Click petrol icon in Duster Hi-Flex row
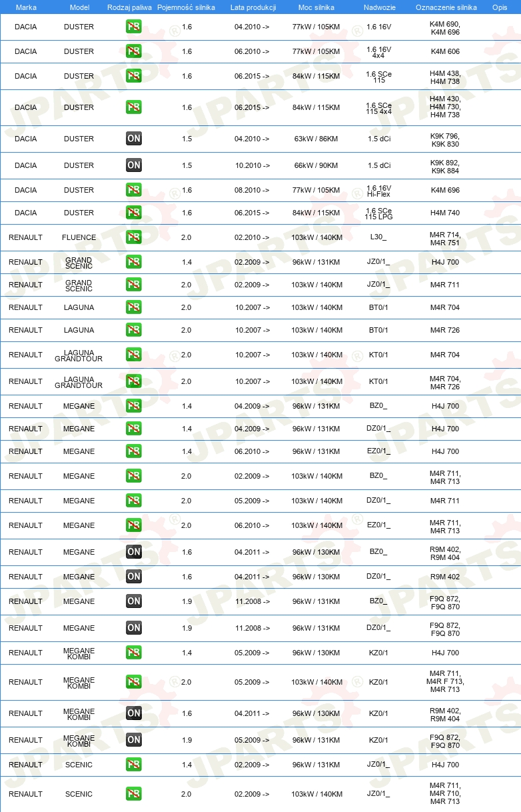This screenshot has width=521, height=812. click(134, 190)
